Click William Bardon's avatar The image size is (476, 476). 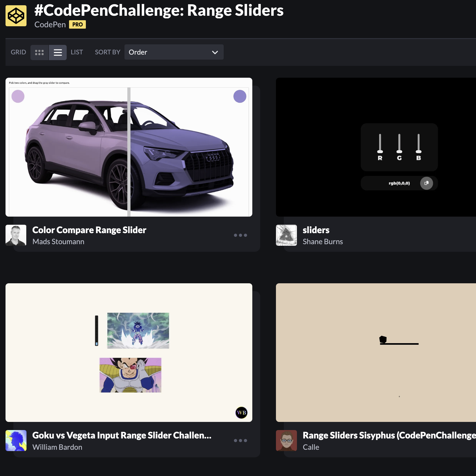pyautogui.click(x=16, y=441)
